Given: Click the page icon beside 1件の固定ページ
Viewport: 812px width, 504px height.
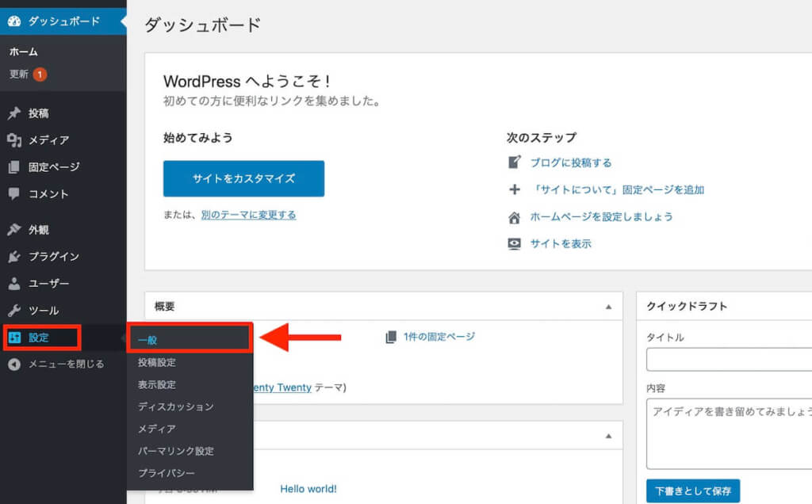Looking at the screenshot, I should (x=391, y=337).
